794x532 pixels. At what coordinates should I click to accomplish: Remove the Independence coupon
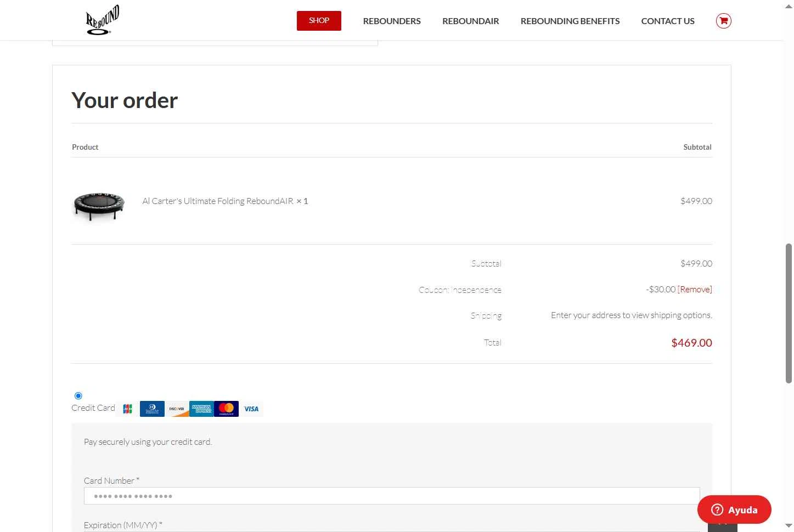[695, 290]
